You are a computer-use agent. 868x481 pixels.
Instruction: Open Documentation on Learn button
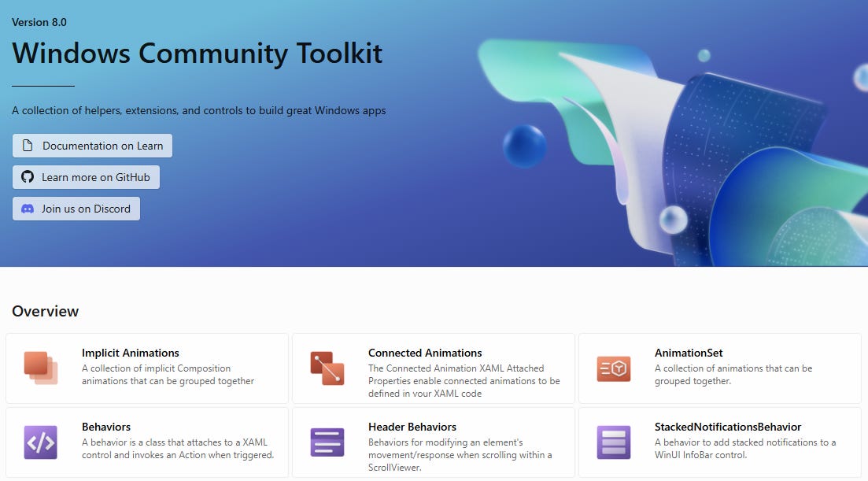tap(92, 146)
